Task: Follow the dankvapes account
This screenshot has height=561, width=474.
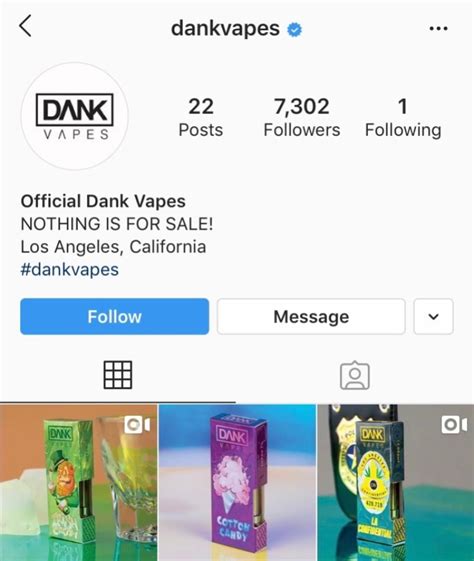Action: coord(114,317)
